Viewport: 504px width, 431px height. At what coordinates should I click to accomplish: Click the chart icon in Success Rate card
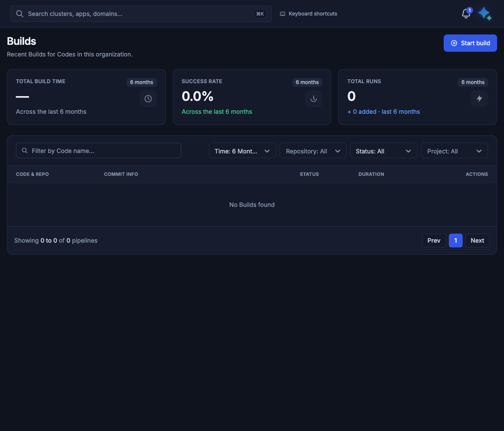[x=314, y=99]
